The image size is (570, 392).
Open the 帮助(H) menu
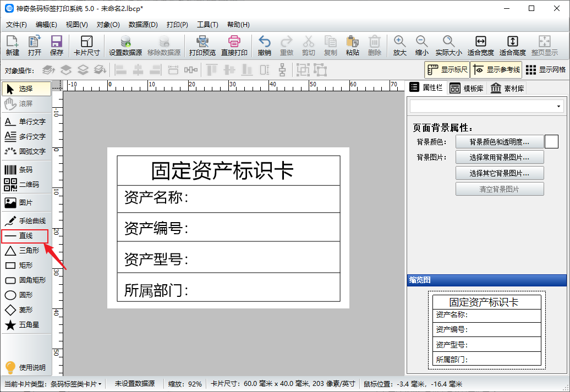point(238,25)
